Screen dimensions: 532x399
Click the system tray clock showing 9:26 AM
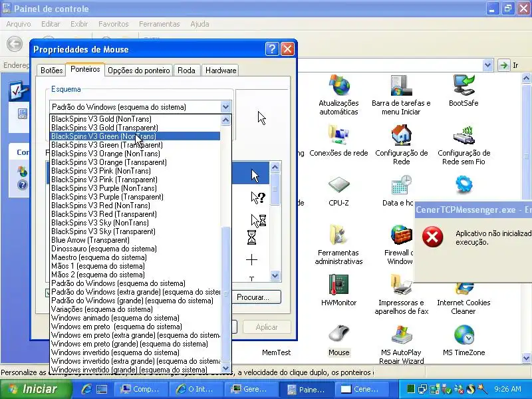pos(508,389)
